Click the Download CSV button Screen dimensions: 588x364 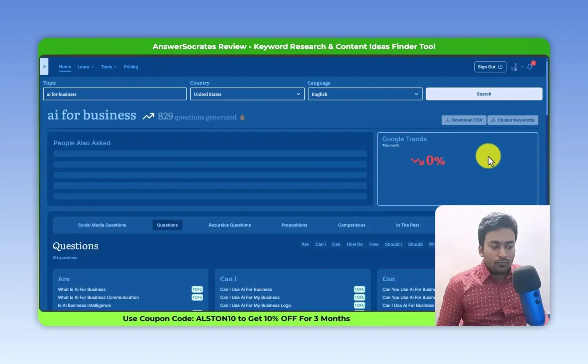464,120
